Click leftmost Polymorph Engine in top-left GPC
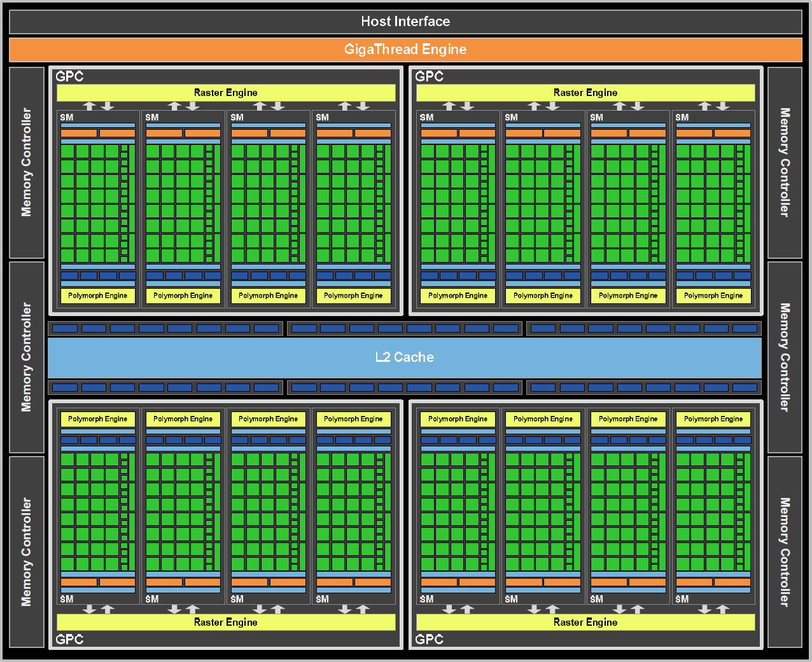 click(98, 296)
